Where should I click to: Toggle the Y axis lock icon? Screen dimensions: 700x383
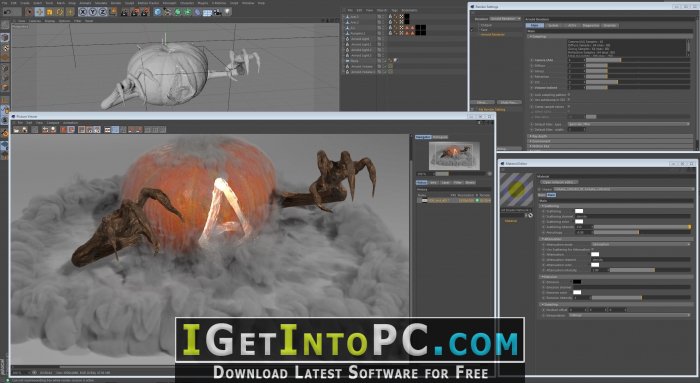[92, 12]
